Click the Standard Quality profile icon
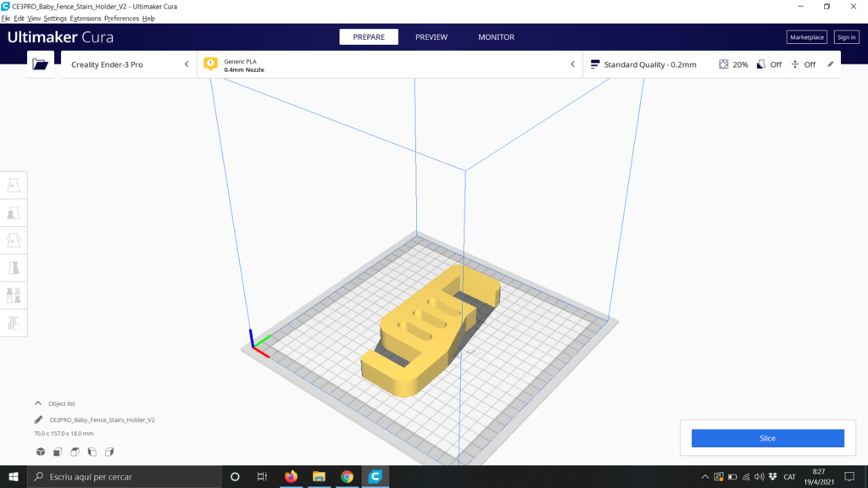The width and height of the screenshot is (868, 488). pyautogui.click(x=595, y=64)
